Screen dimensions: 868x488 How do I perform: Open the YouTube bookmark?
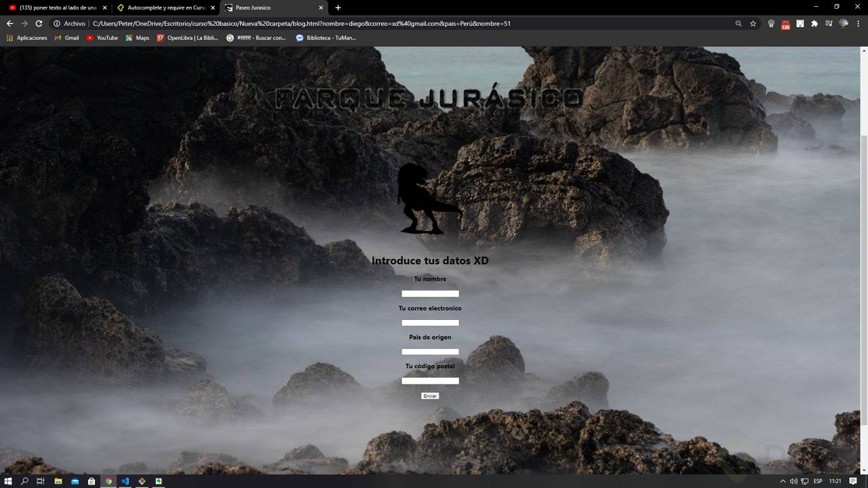click(x=102, y=38)
